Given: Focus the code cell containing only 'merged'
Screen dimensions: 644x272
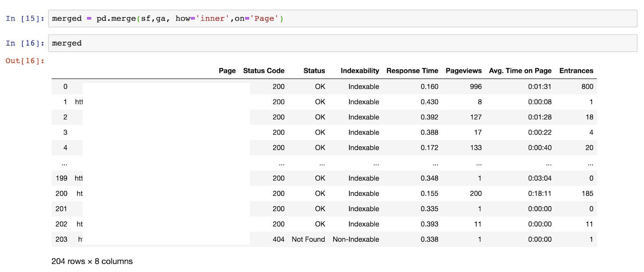Looking at the screenshot, I should coord(342,43).
